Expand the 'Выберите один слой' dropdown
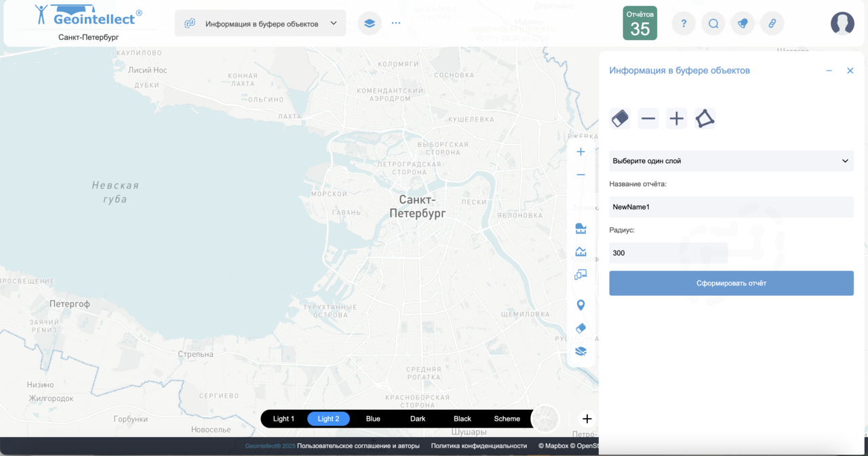This screenshot has width=868, height=456. click(731, 161)
